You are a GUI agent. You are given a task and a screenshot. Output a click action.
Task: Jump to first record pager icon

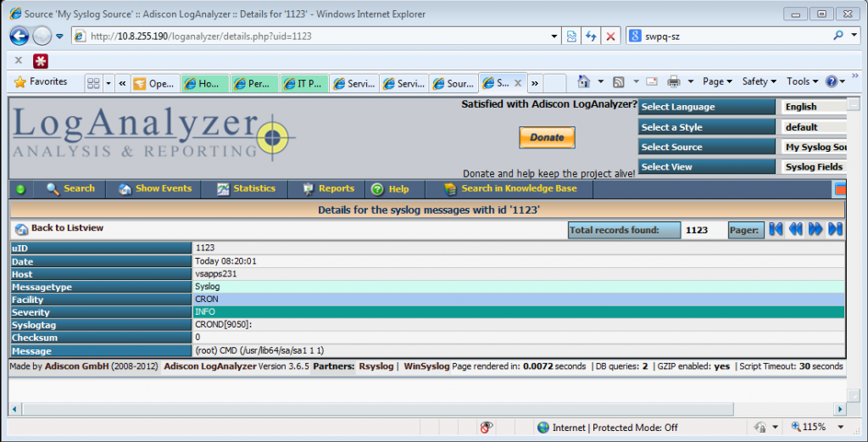(776, 229)
